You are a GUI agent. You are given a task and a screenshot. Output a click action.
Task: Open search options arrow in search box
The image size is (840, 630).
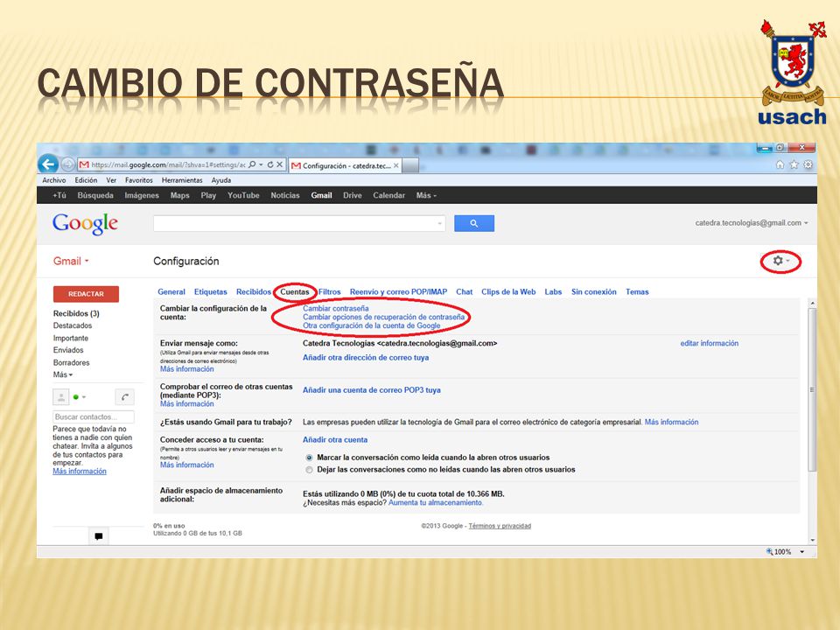point(440,223)
